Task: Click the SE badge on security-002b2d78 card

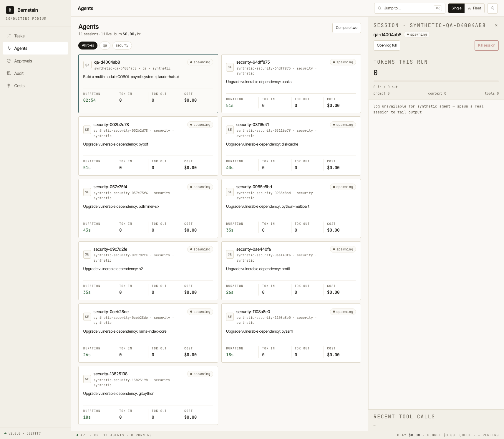Action: [87, 130]
